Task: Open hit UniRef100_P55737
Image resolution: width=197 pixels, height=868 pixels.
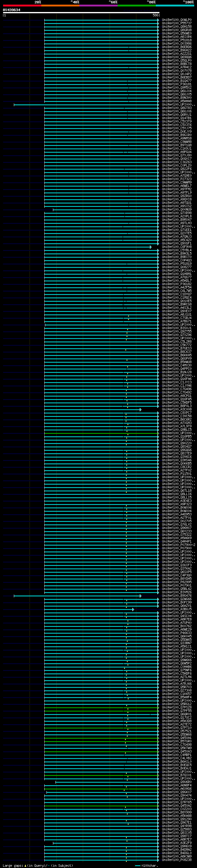Action: 176,23
